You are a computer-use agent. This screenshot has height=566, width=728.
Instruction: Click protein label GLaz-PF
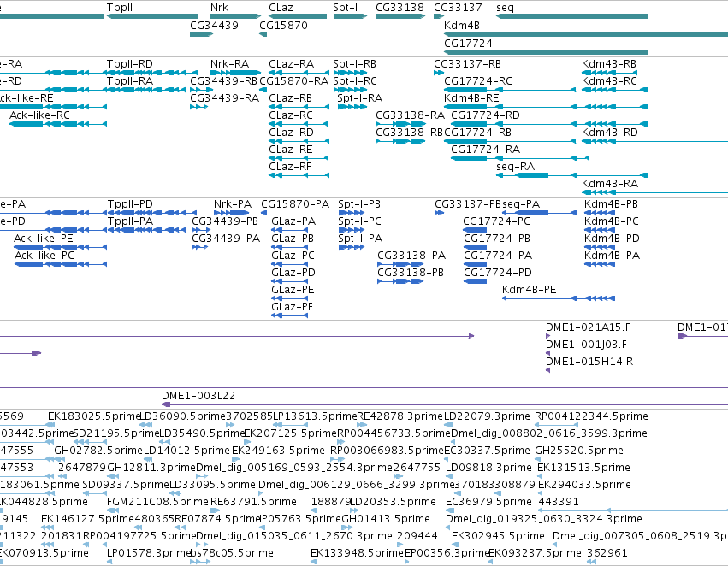[292, 307]
